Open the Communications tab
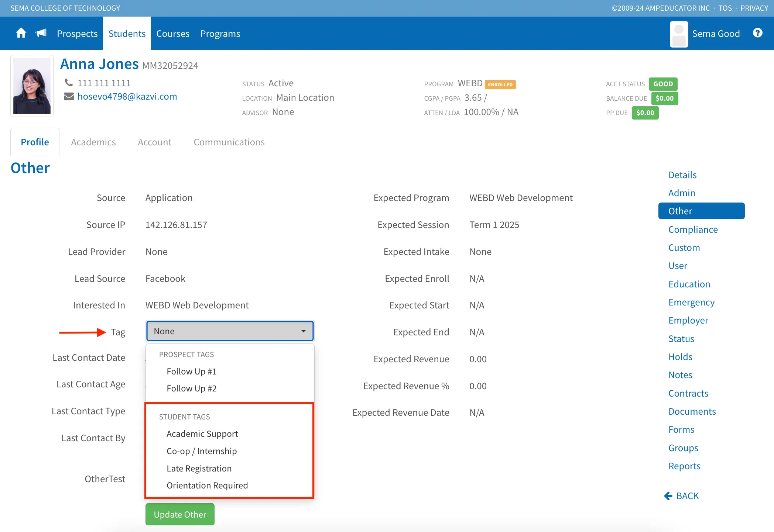 229,142
